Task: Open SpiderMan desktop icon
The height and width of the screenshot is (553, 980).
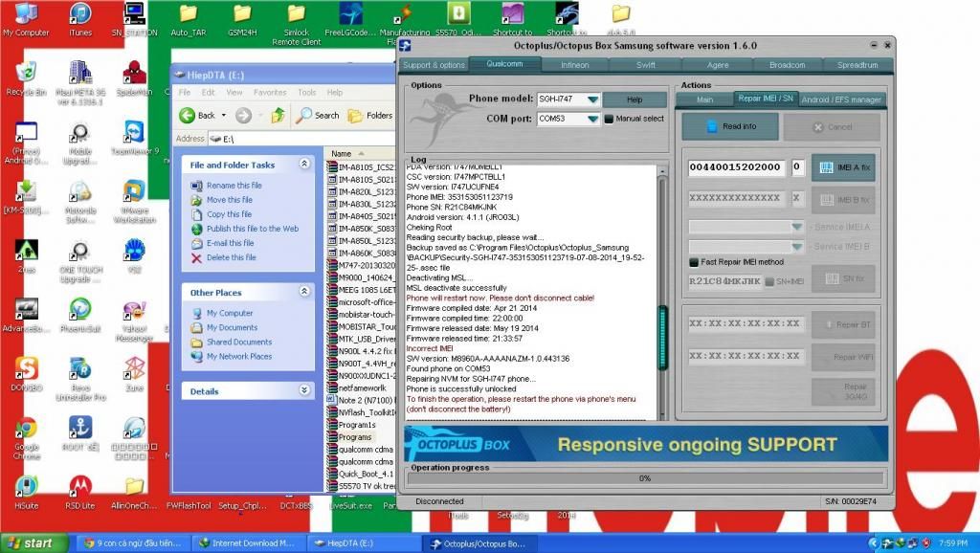Action: click(134, 78)
